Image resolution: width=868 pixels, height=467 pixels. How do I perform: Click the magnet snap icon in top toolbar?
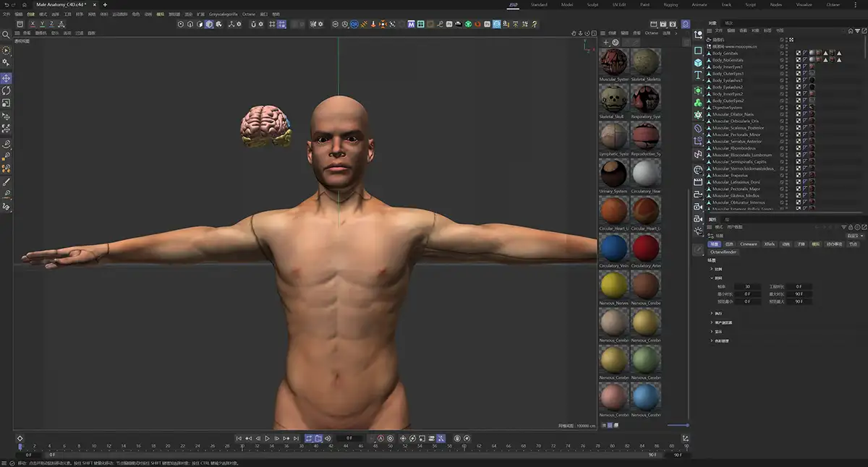pyautogui.click(x=252, y=24)
